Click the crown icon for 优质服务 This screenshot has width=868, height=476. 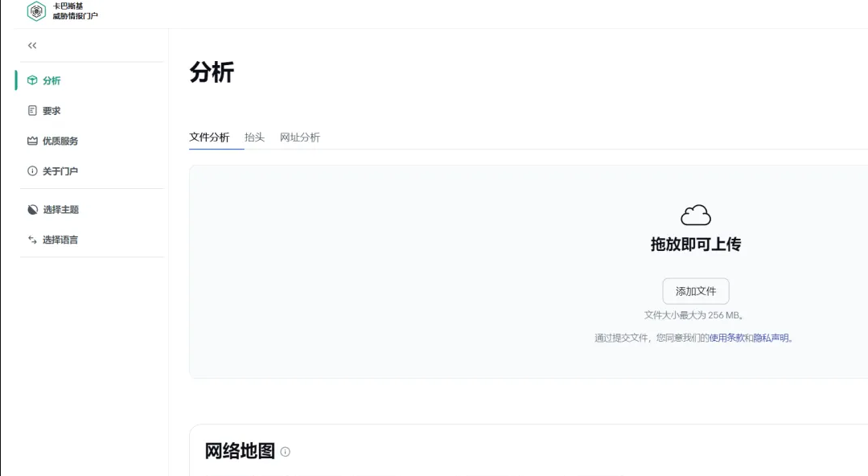tap(31, 141)
